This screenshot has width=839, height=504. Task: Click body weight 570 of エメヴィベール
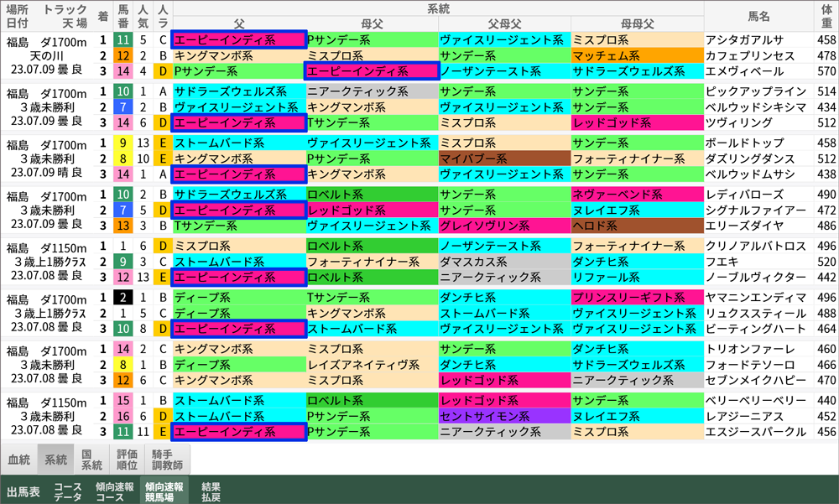[826, 71]
